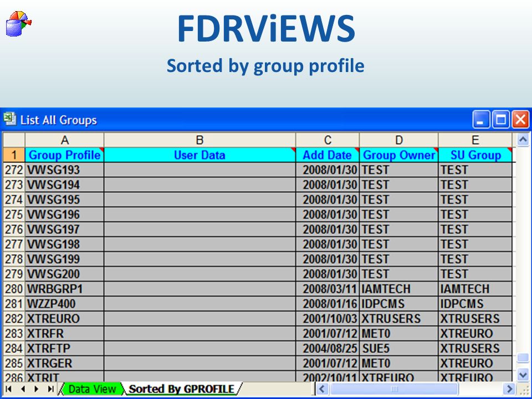Click empty User Data cell in row 280
Screen dimensions: 532x399
tap(199, 289)
